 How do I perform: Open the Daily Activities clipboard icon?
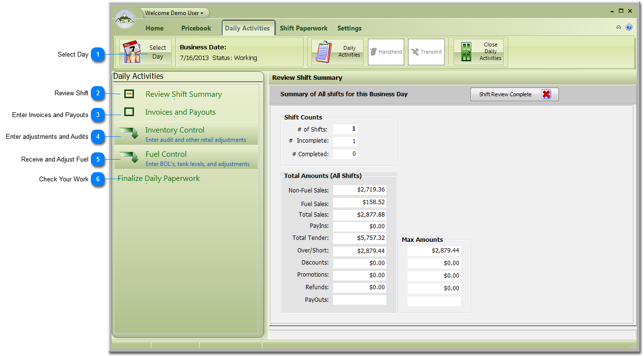(x=324, y=52)
